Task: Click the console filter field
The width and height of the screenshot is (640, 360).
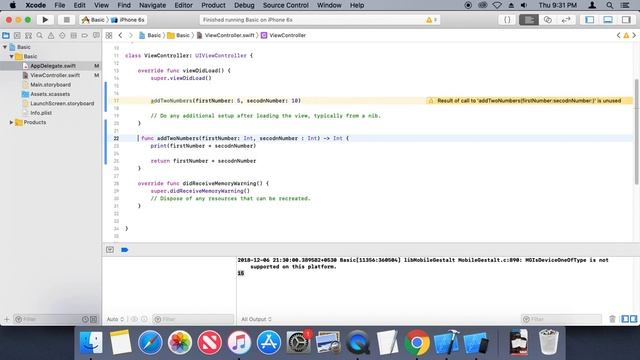Action: 562,319
